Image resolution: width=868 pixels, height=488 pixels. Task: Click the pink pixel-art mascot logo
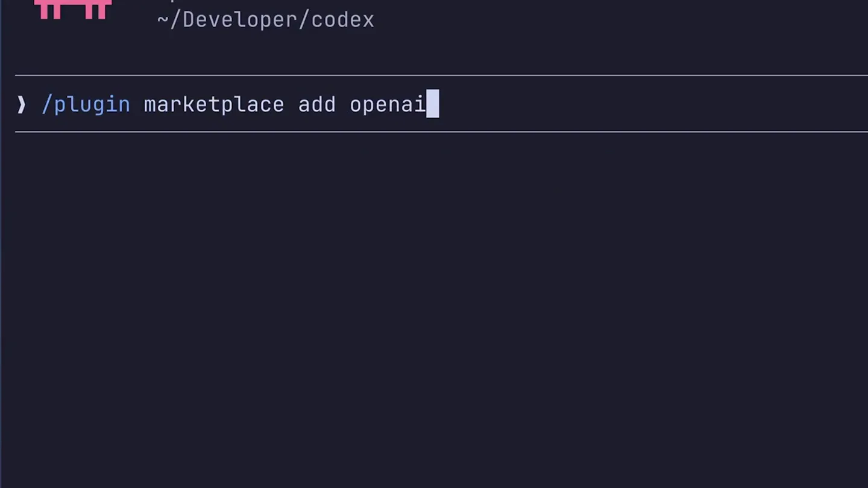pos(73,9)
